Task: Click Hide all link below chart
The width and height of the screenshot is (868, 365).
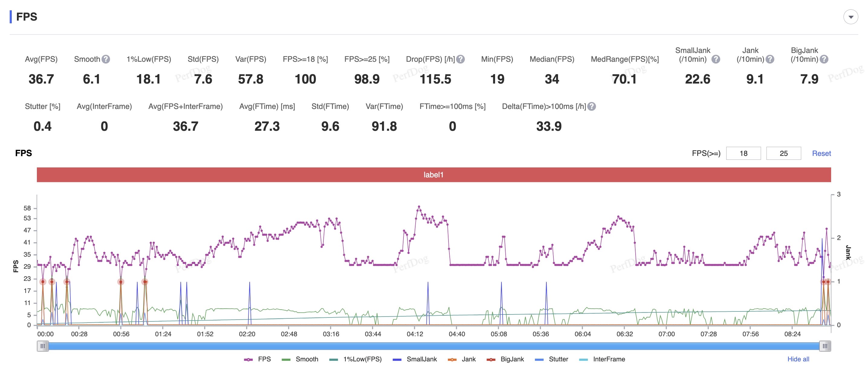Action: (798, 359)
